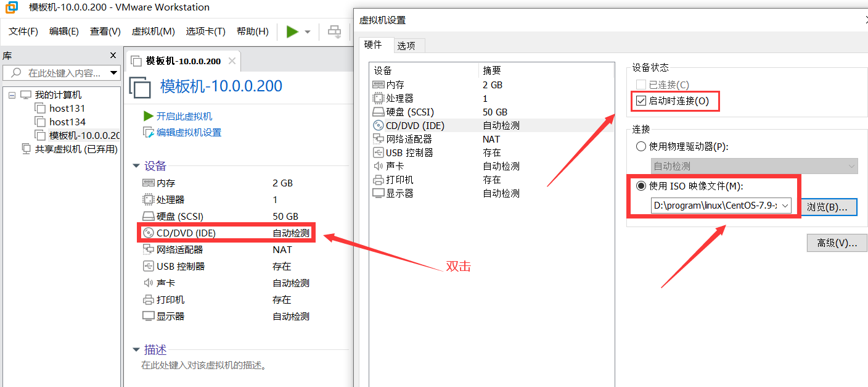868x387 pixels.
Task: Click the green power-on play icon
Action: [292, 31]
